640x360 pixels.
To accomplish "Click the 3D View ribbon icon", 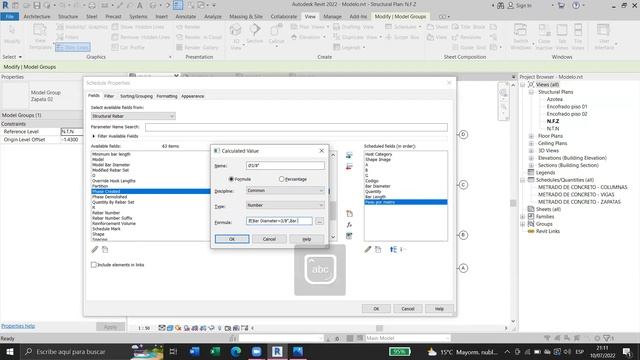I will 236,36.
